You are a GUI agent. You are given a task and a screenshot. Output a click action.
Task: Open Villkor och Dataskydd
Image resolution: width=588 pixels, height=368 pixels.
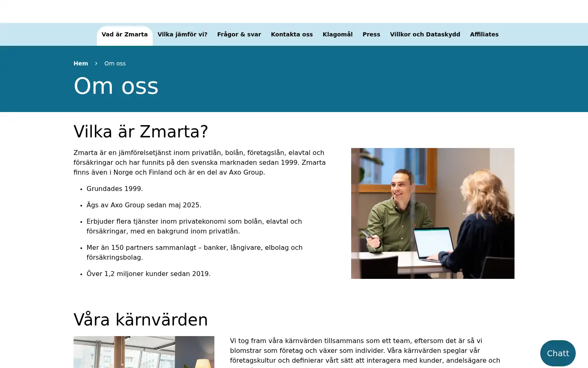425,34
